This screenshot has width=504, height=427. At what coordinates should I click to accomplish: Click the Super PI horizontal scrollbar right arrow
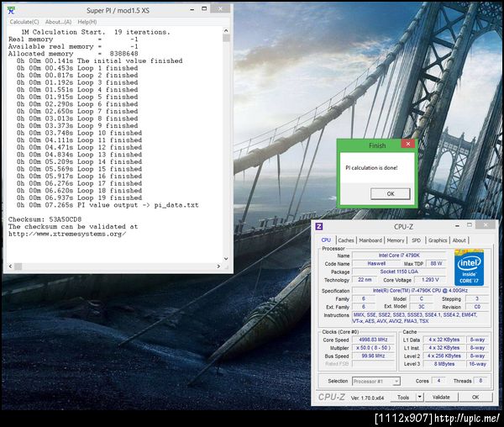(218, 266)
